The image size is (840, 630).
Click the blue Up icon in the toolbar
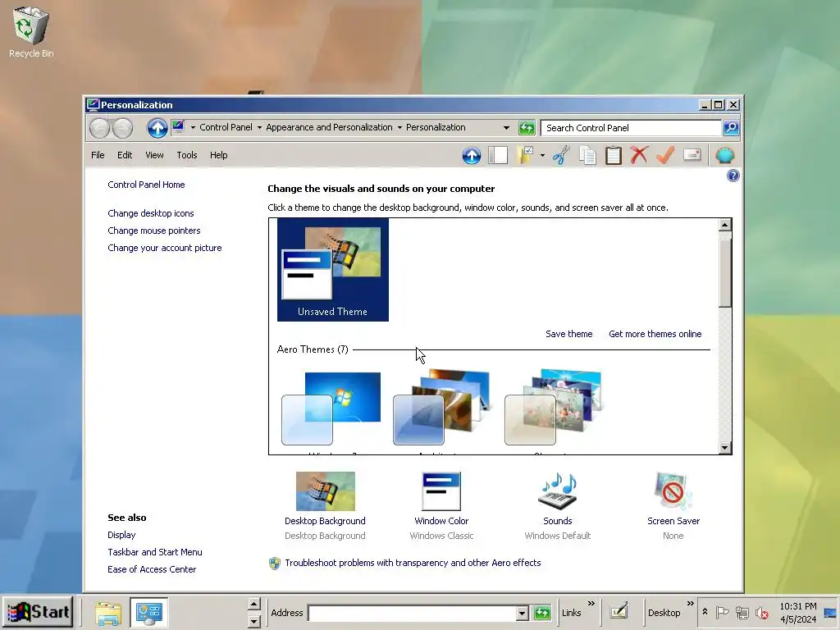(x=472, y=155)
